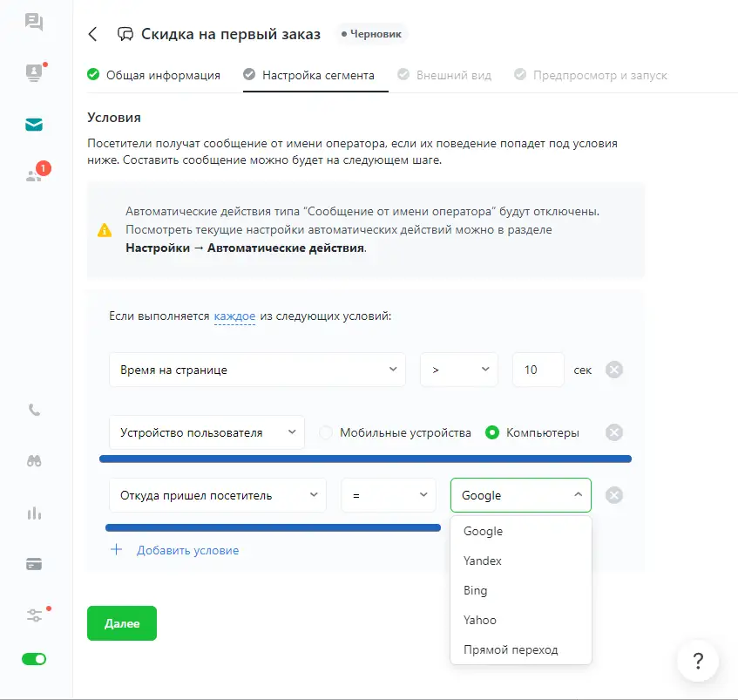Expand the Время на странице dropdown
The height and width of the screenshot is (700, 738).
[257, 370]
